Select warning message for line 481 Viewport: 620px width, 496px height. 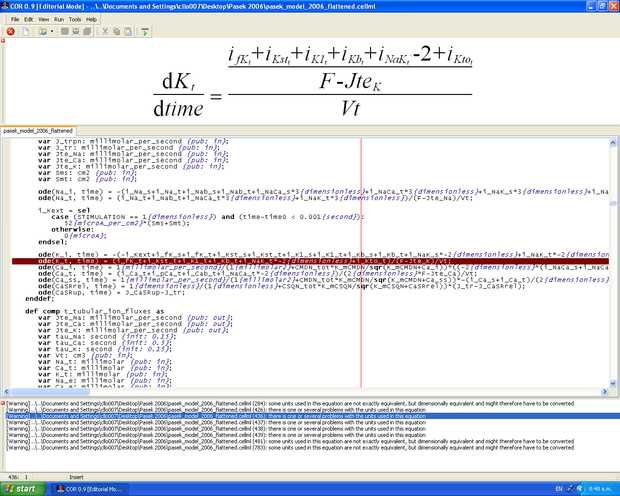(x=290, y=441)
